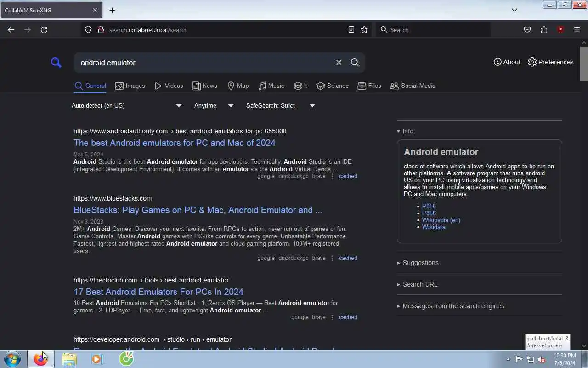This screenshot has width=588, height=368.
Task: Click the tracking protection shield icon
Action: [x=88, y=30]
